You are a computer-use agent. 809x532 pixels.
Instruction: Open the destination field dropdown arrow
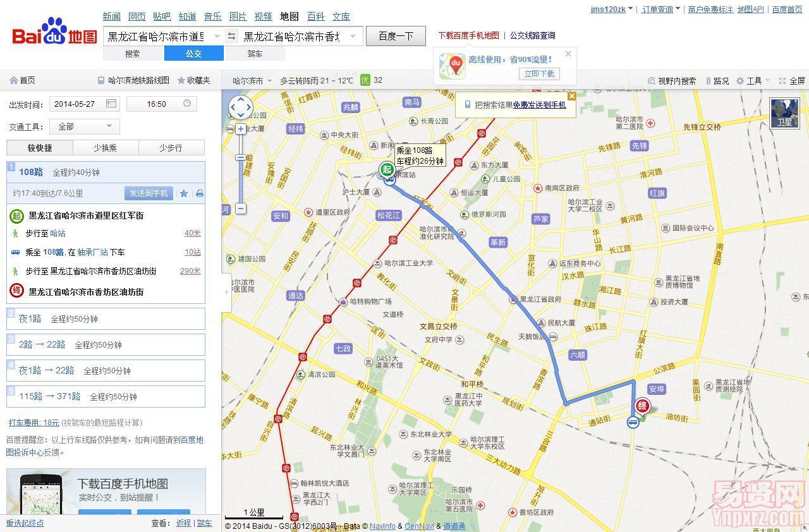pyautogui.click(x=353, y=36)
